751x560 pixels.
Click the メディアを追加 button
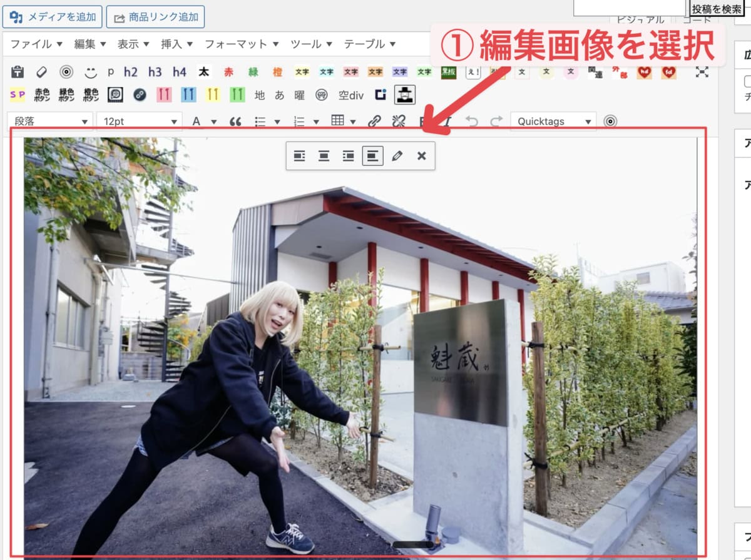(52, 17)
